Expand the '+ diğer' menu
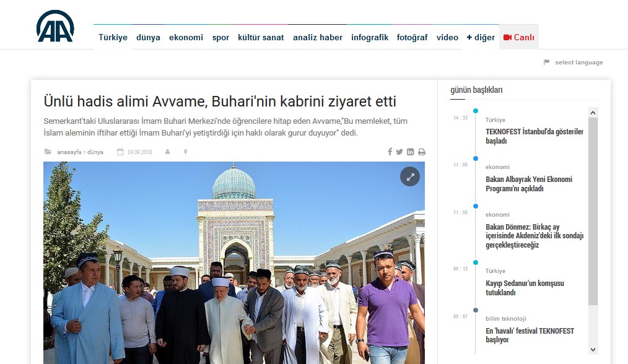This screenshot has height=364, width=628. [x=481, y=37]
